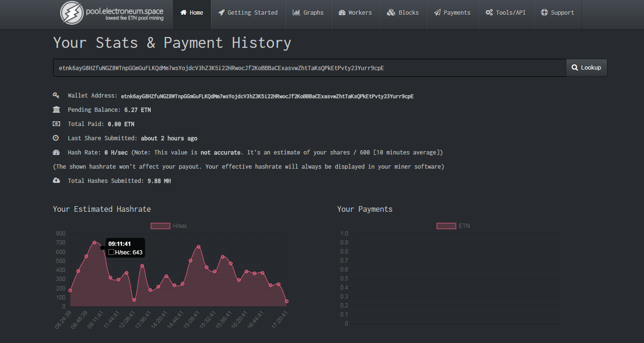
Task: Click the clock icon beside Last Share Submitted
Action: (56, 138)
